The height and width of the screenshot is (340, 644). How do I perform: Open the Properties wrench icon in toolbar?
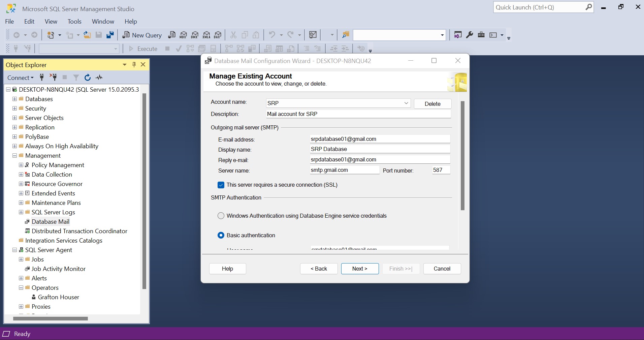click(x=470, y=35)
